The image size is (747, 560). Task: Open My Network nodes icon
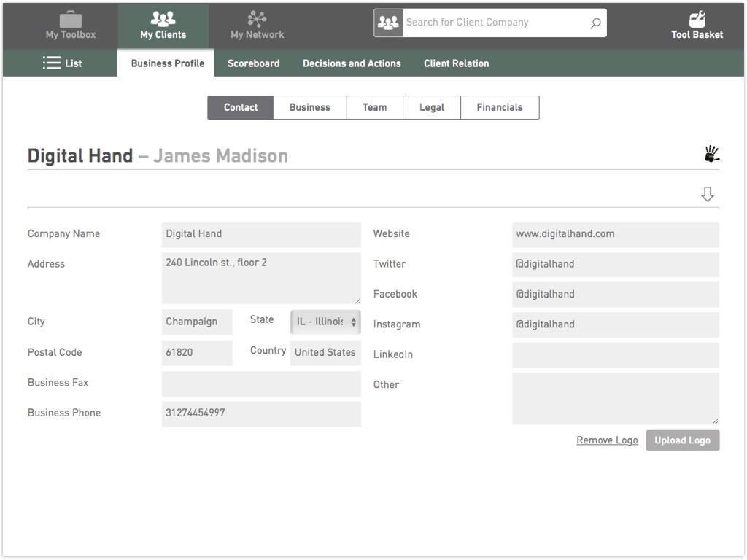257,18
